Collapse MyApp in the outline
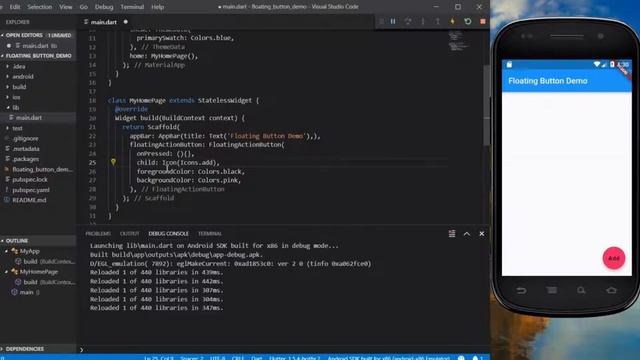 (x=7, y=251)
